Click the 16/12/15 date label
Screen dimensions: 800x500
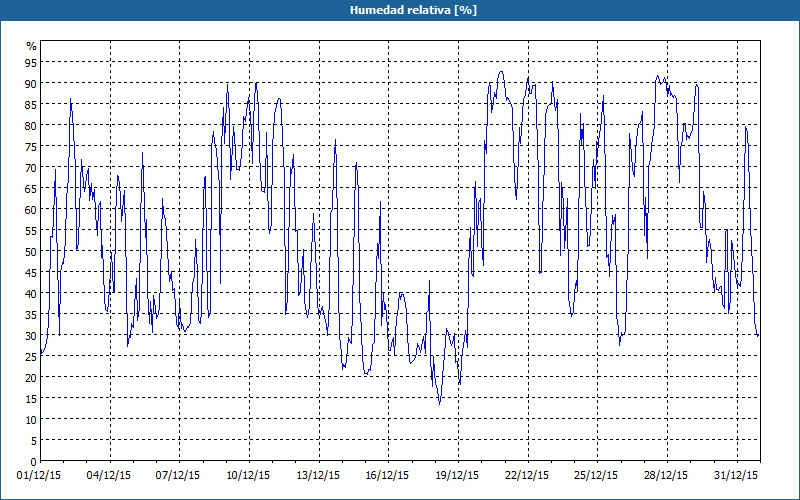(x=387, y=476)
